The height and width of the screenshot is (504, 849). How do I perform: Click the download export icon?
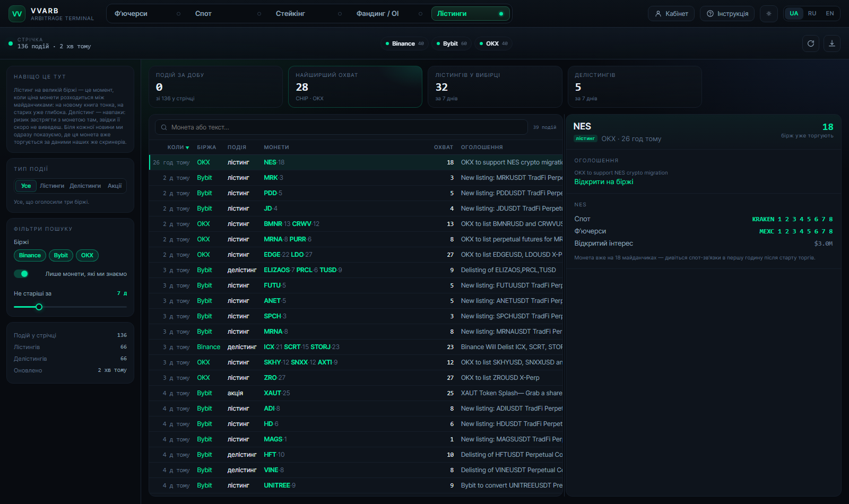[832, 44]
